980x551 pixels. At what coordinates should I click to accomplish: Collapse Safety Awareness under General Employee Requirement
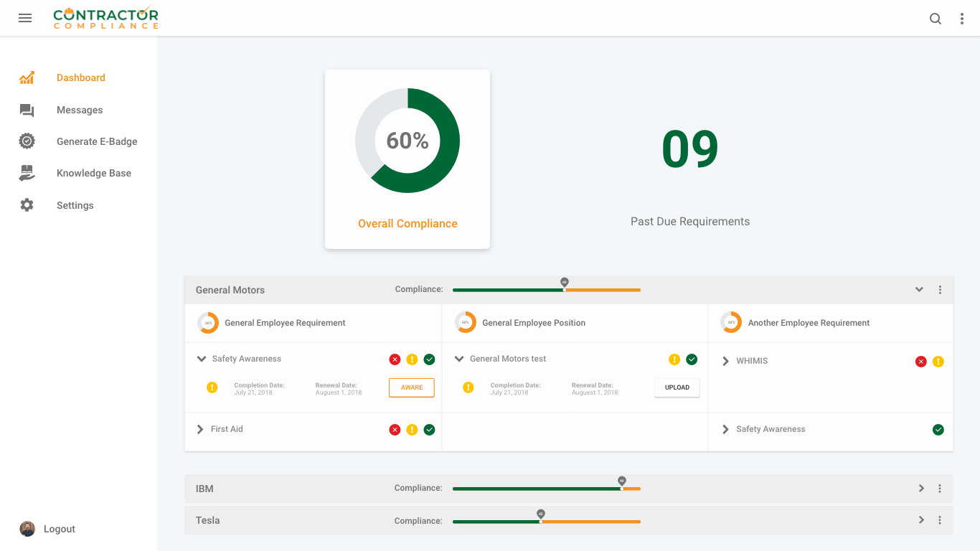coord(202,359)
